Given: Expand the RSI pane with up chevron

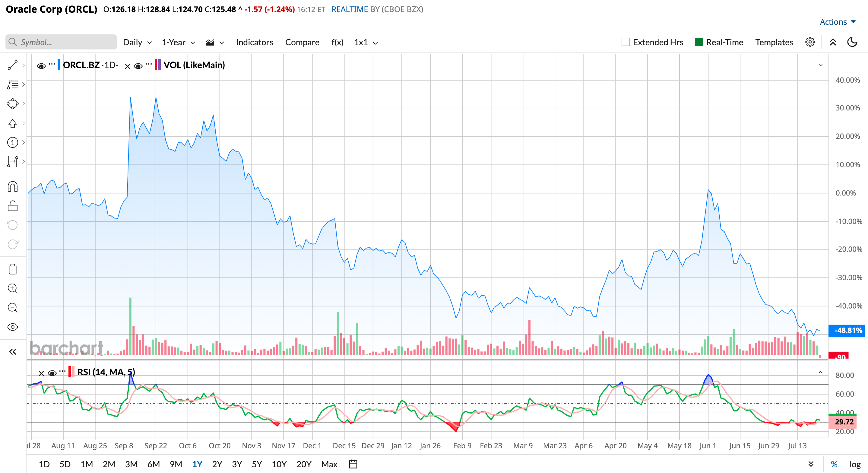Looking at the screenshot, I should (820, 373).
